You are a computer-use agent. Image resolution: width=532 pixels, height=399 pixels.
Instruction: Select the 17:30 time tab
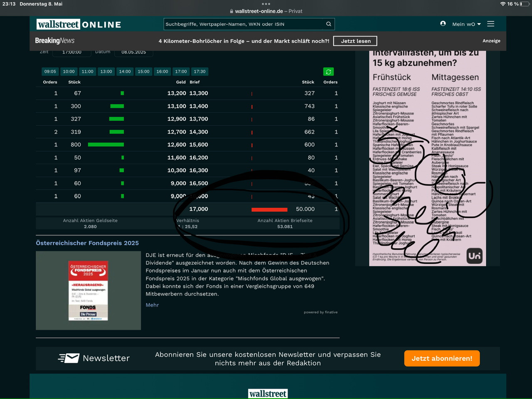coord(199,71)
